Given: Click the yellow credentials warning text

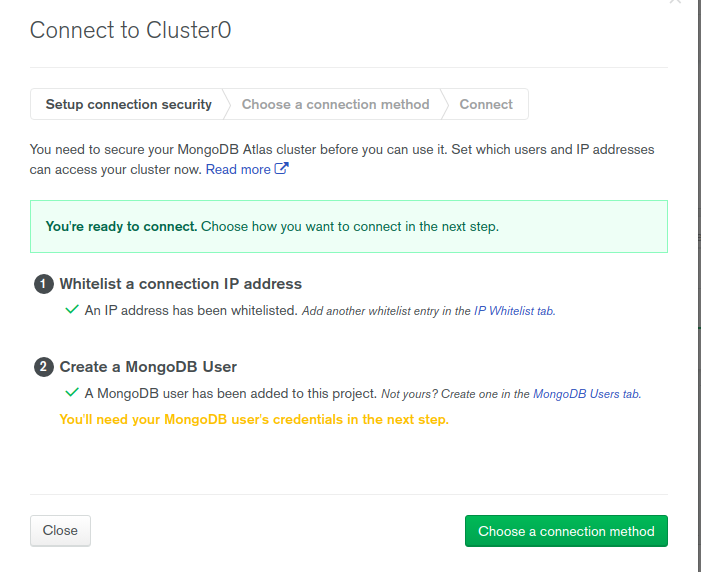Looking at the screenshot, I should click(254, 419).
